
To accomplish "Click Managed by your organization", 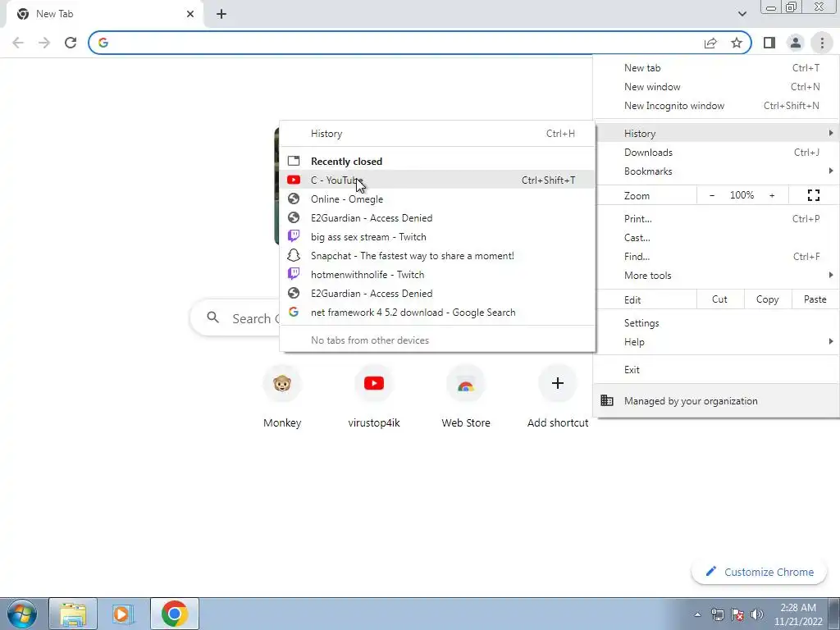I will [x=716, y=400].
